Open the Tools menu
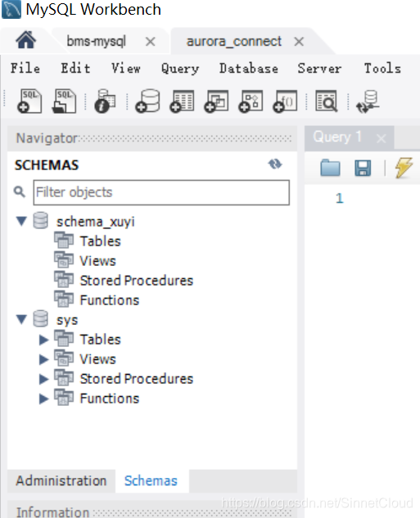This screenshot has height=518, width=420. coord(382,69)
